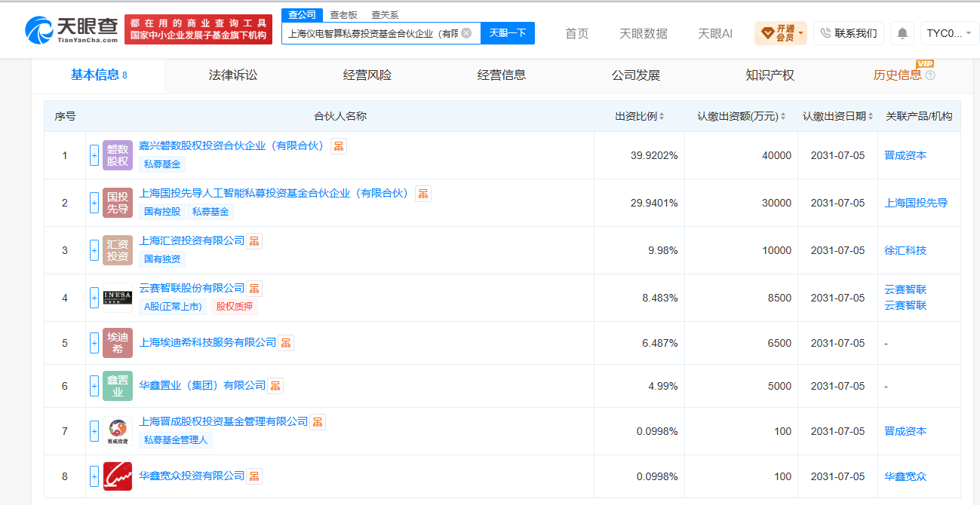Click the diamond VIP membership icon
This screenshot has height=505, width=980.
point(767,33)
